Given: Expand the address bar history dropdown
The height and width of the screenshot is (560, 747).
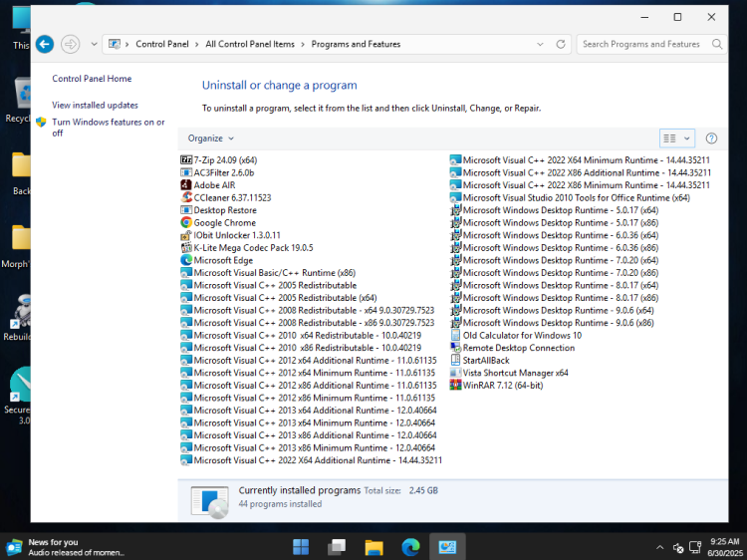Looking at the screenshot, I should [540, 44].
